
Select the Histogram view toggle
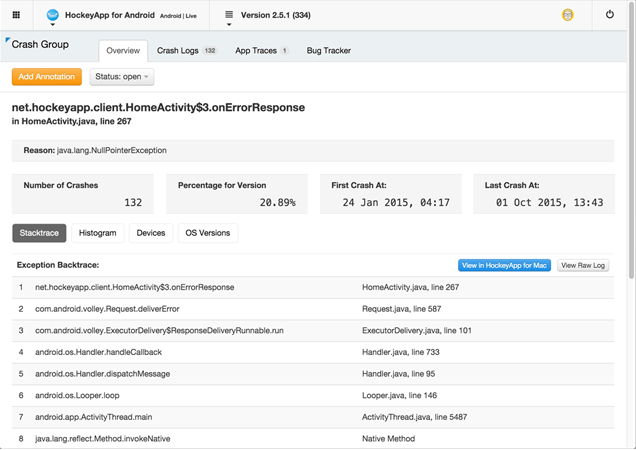click(x=97, y=233)
